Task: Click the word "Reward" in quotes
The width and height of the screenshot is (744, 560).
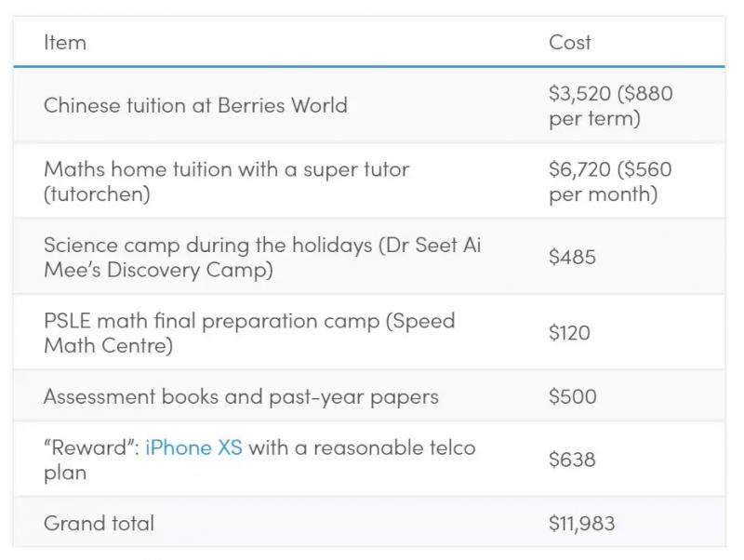Action: coord(91,447)
